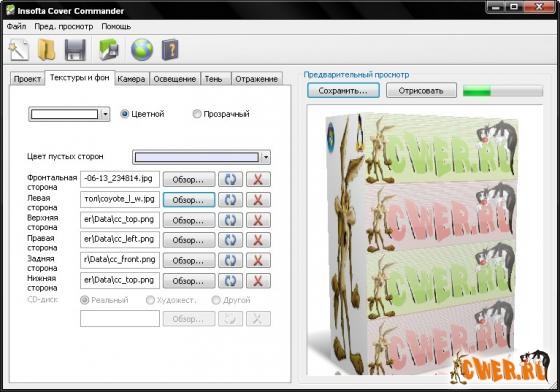The image size is (560, 392).
Task: Reload the Задняя сторона texture
Action: (230, 261)
